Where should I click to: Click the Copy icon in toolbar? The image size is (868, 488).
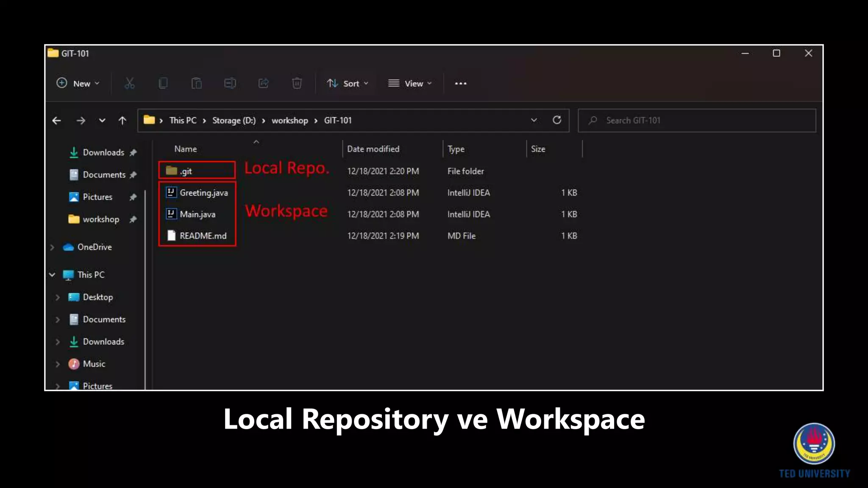(163, 83)
